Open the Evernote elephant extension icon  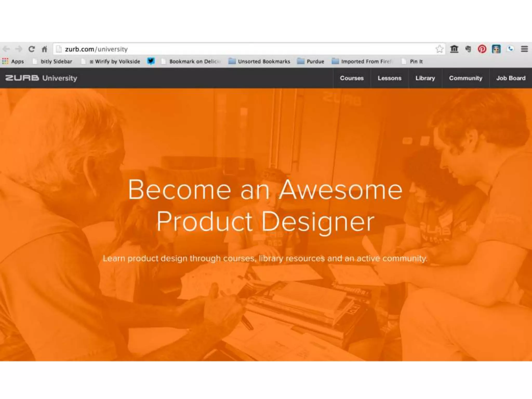(468, 49)
